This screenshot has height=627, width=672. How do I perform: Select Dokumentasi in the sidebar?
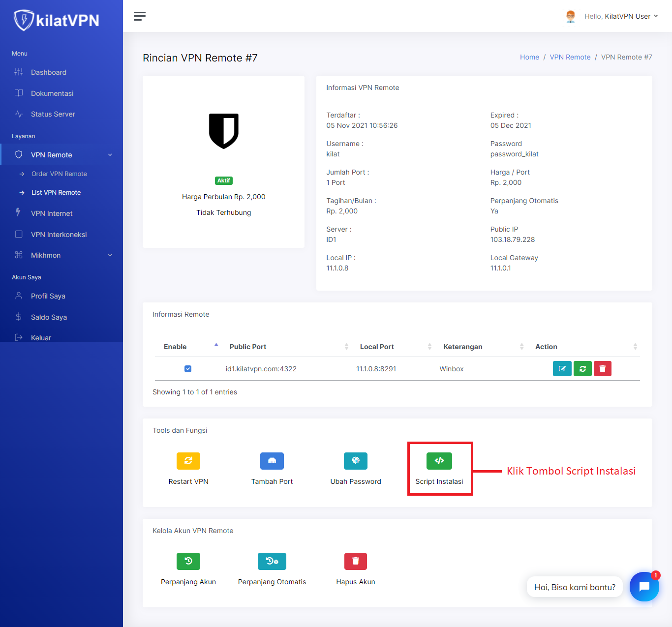point(51,93)
